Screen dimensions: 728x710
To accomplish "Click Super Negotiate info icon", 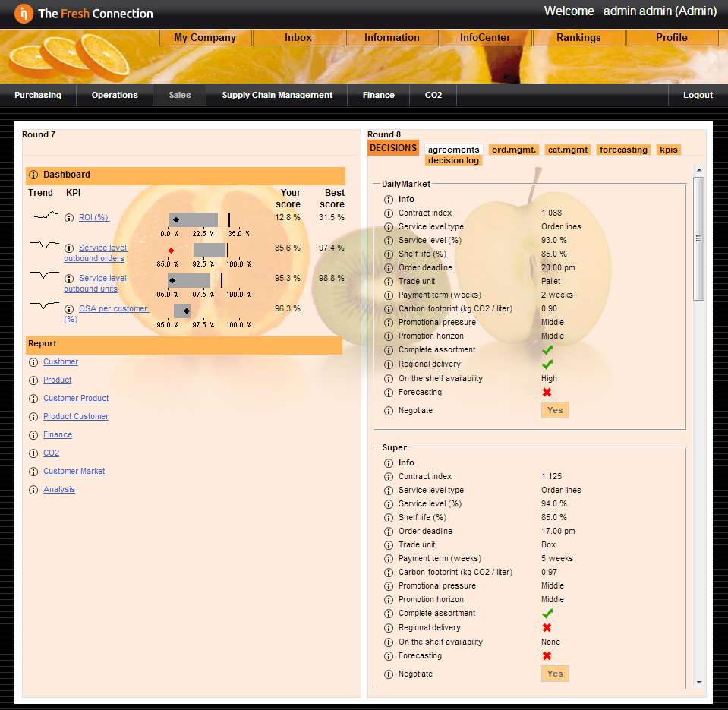I will click(x=389, y=674).
